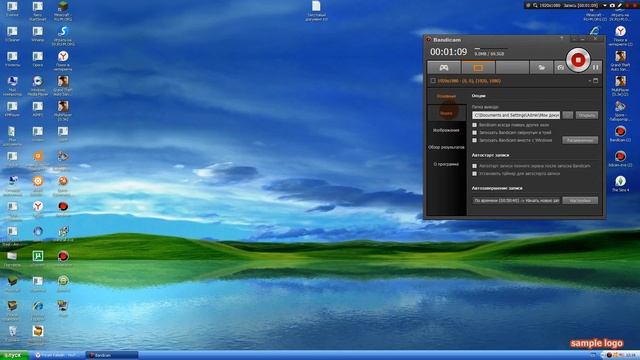Screen dimensions: 640x360
Task: Click the output folder path field
Action: point(516,115)
